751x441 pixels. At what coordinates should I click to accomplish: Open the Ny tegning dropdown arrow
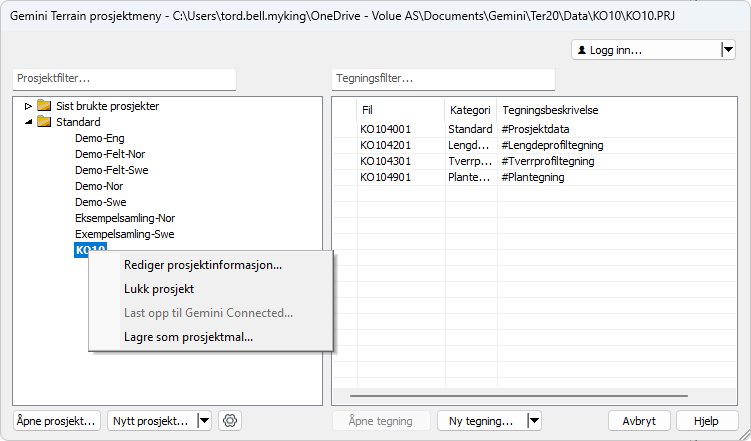click(534, 421)
